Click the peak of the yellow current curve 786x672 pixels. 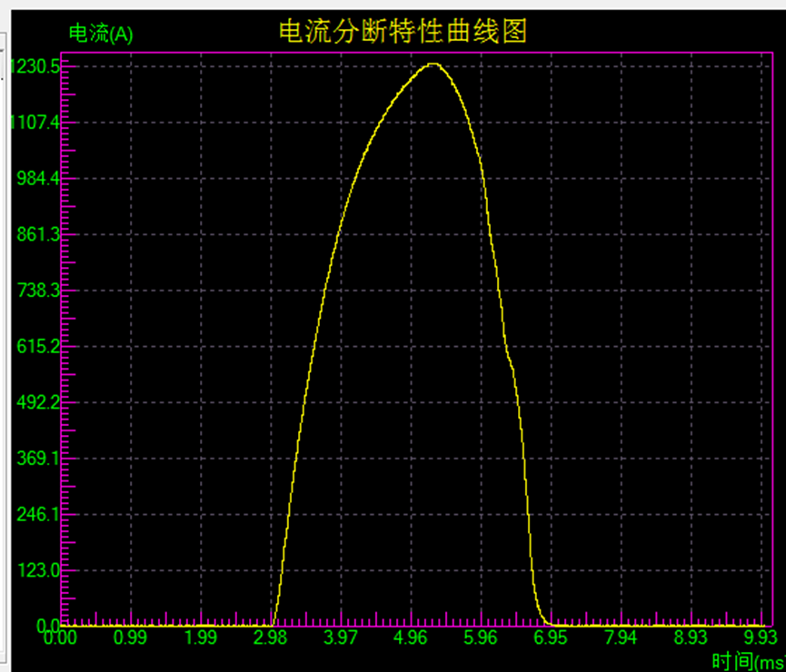(x=432, y=64)
